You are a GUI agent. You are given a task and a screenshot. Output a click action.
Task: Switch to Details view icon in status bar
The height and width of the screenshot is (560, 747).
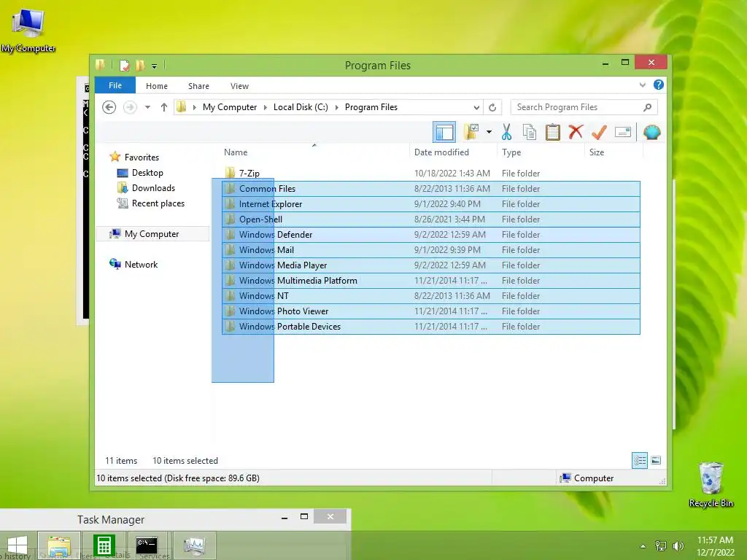640,461
